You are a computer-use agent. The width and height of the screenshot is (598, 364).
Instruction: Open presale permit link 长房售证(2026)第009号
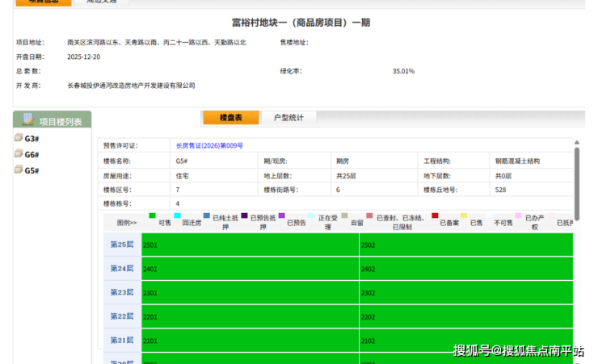point(209,145)
